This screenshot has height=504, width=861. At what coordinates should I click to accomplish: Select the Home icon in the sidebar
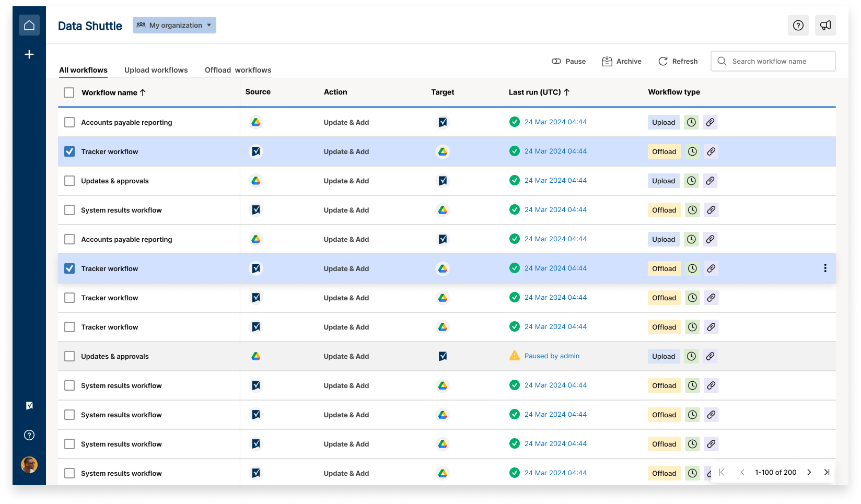(29, 25)
